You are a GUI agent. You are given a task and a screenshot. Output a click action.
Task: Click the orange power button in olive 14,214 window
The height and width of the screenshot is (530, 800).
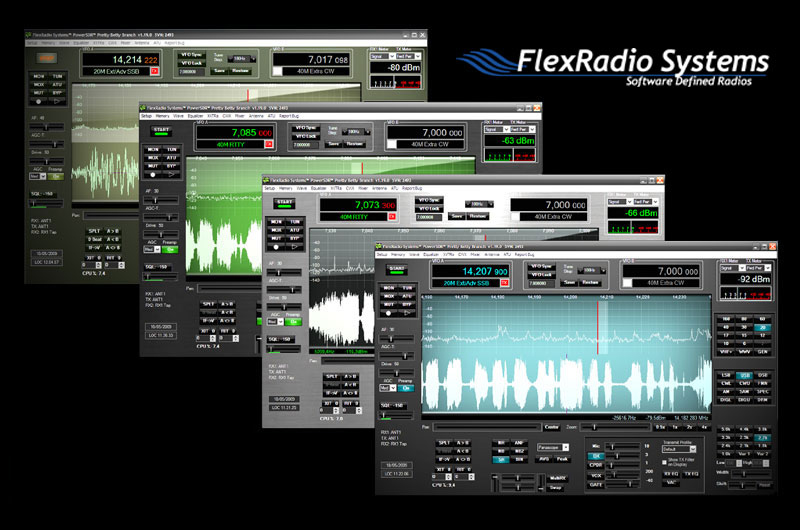(x=46, y=58)
